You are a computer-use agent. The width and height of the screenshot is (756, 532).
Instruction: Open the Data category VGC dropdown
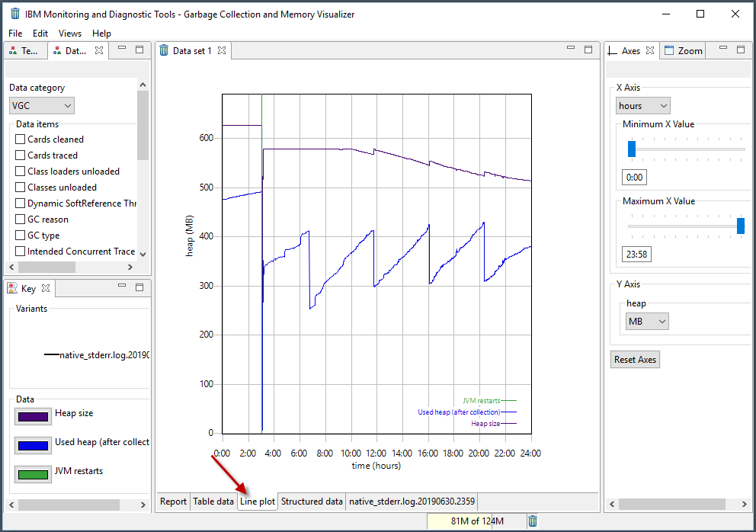pyautogui.click(x=42, y=106)
